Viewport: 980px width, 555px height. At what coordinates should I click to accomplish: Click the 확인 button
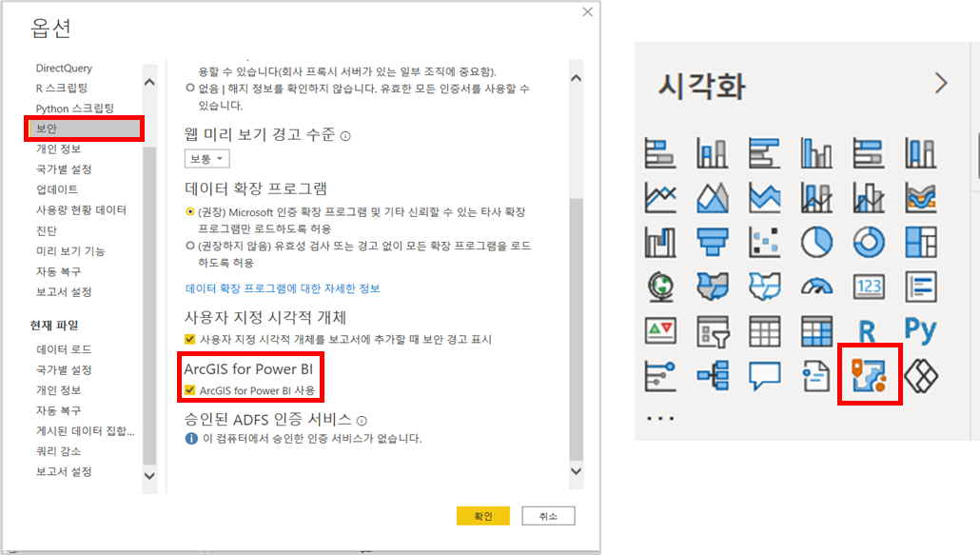click(x=483, y=516)
